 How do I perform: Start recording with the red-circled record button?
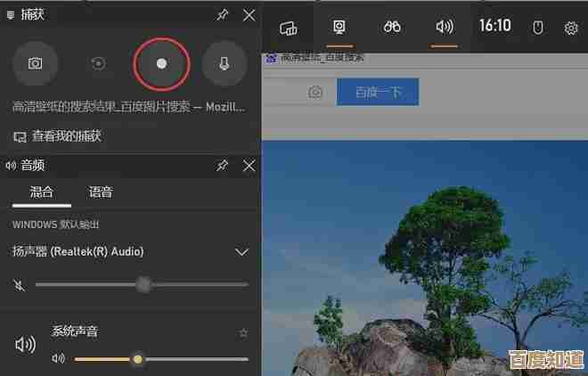[161, 63]
